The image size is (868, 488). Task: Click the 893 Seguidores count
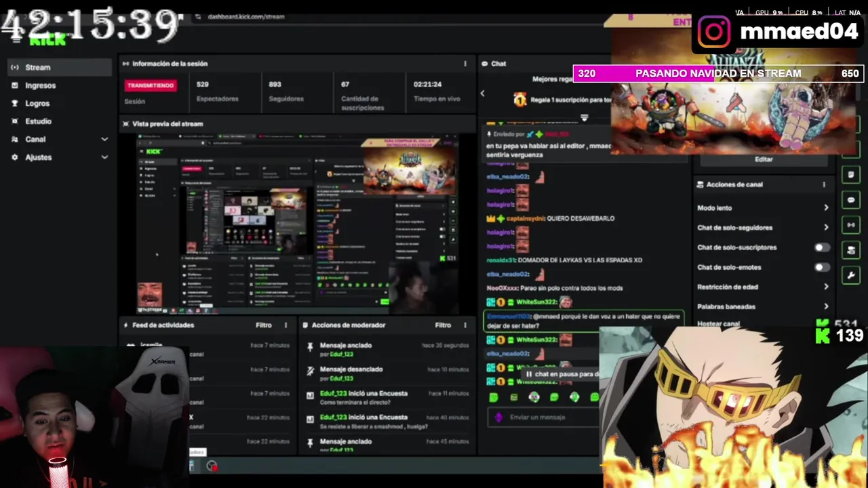pos(275,85)
